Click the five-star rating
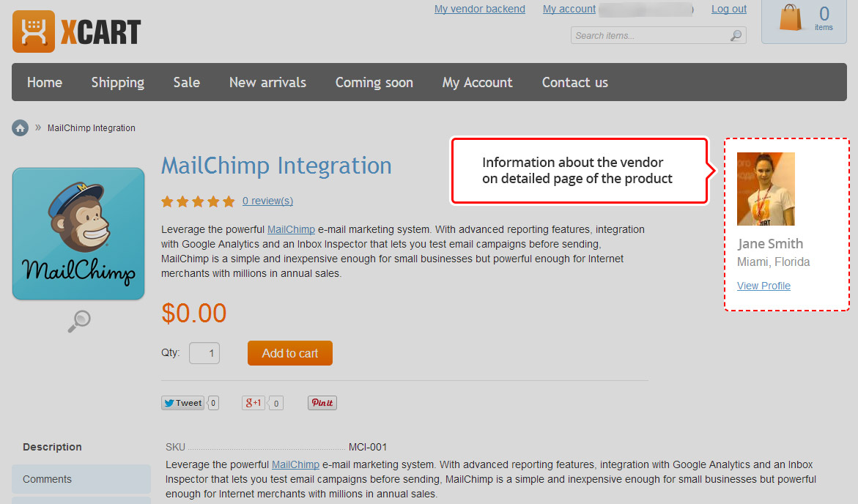The image size is (858, 504). pyautogui.click(x=198, y=201)
